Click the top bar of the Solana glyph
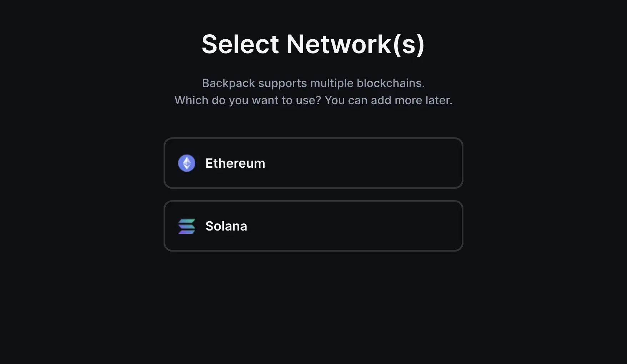 click(186, 220)
